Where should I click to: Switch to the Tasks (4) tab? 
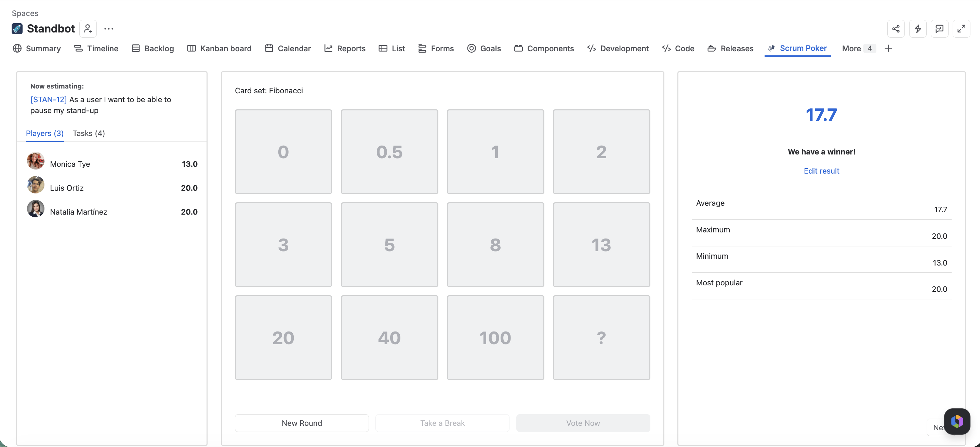click(89, 133)
